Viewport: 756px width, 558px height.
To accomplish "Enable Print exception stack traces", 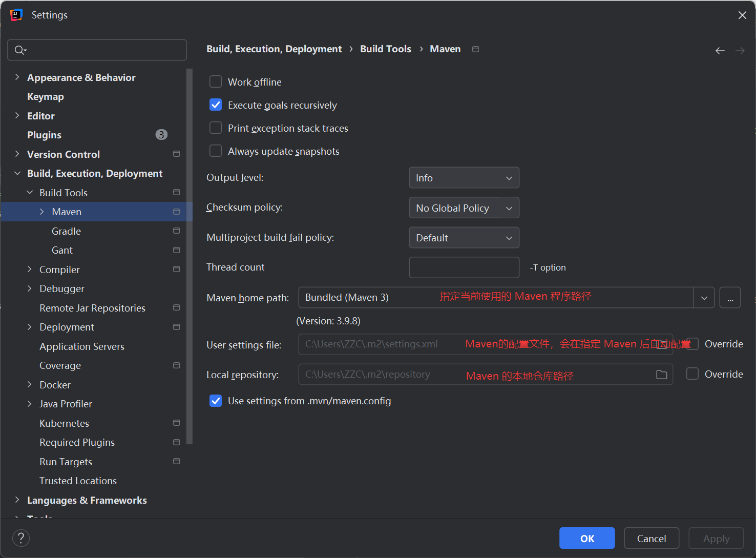I will coord(216,128).
